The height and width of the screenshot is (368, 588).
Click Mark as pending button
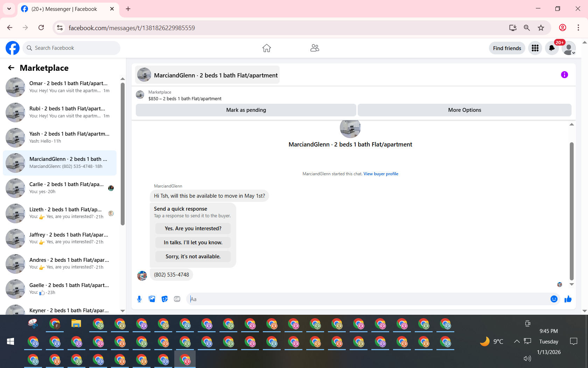[x=246, y=110]
